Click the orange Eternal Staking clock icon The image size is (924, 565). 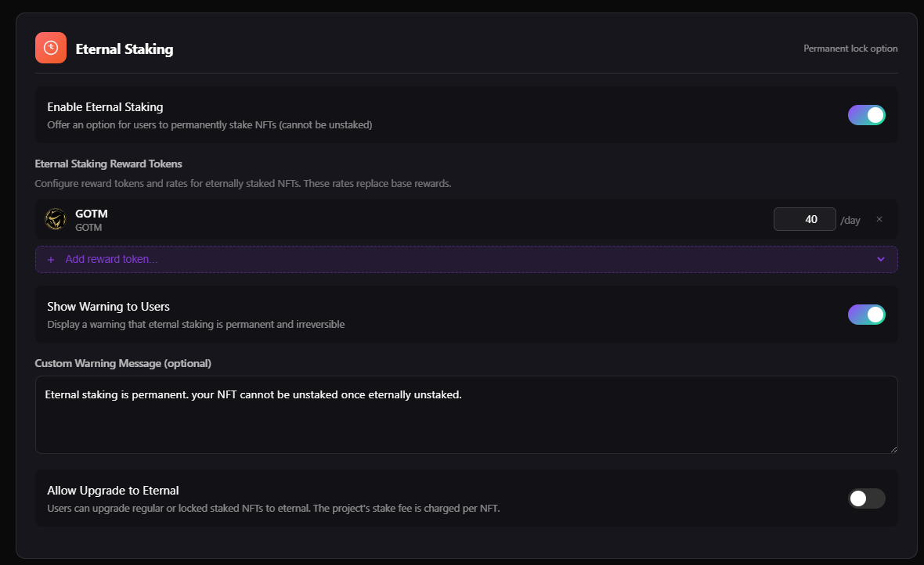(x=51, y=48)
